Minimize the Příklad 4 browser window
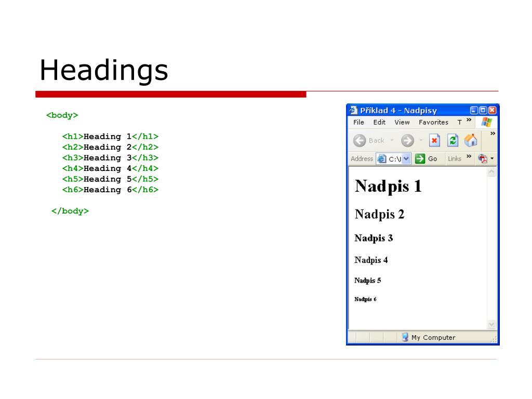 tap(474, 110)
